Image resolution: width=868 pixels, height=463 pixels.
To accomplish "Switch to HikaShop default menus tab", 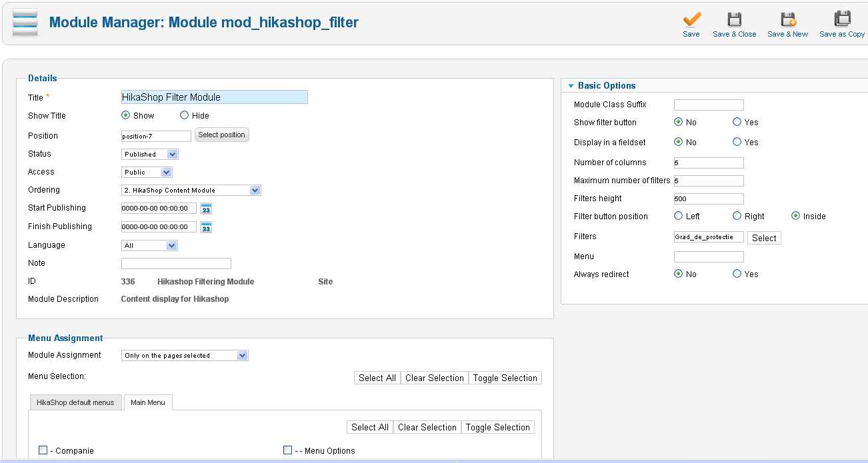I will tap(75, 402).
